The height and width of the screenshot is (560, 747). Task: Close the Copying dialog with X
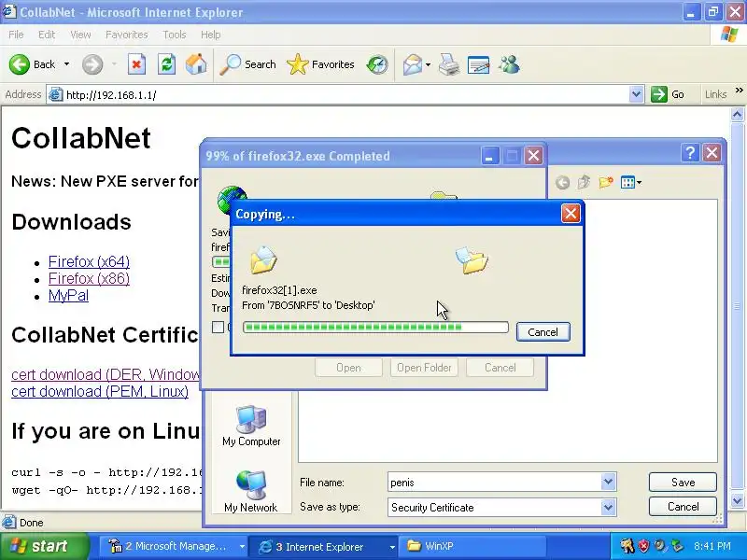[x=571, y=214]
